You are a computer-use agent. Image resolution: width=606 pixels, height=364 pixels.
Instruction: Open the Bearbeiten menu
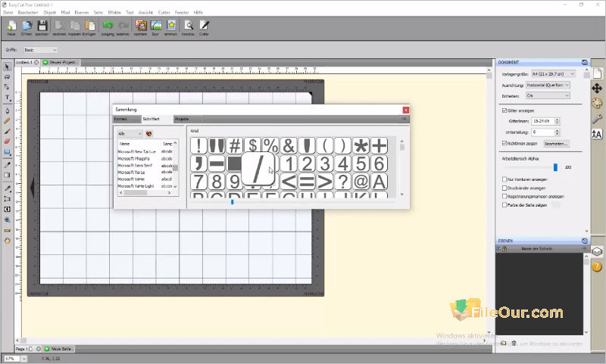click(28, 12)
